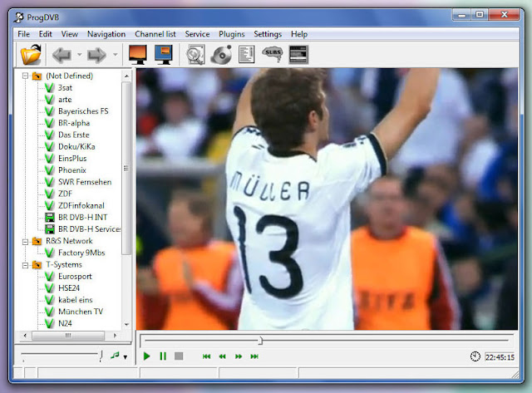Viewport: 532px width, 393px height.
Task: Click the T-Systems folder label
Action: click(x=64, y=265)
